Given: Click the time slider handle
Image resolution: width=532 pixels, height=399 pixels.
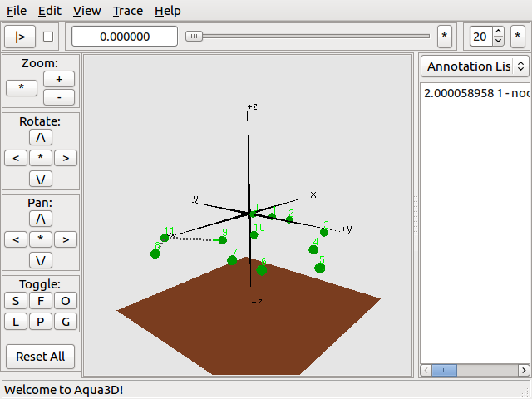Looking at the screenshot, I should click(x=194, y=37).
